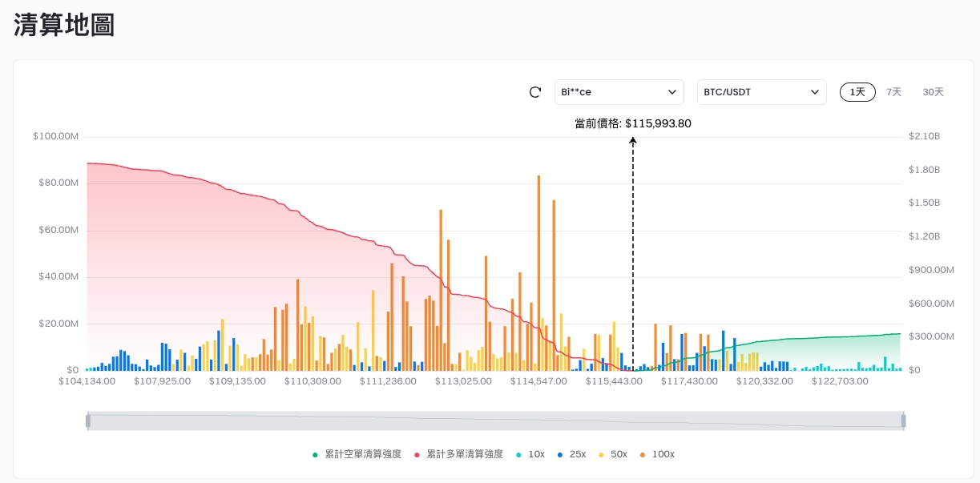Click the left handle of range slider
This screenshot has width=980, height=483.
[88, 421]
